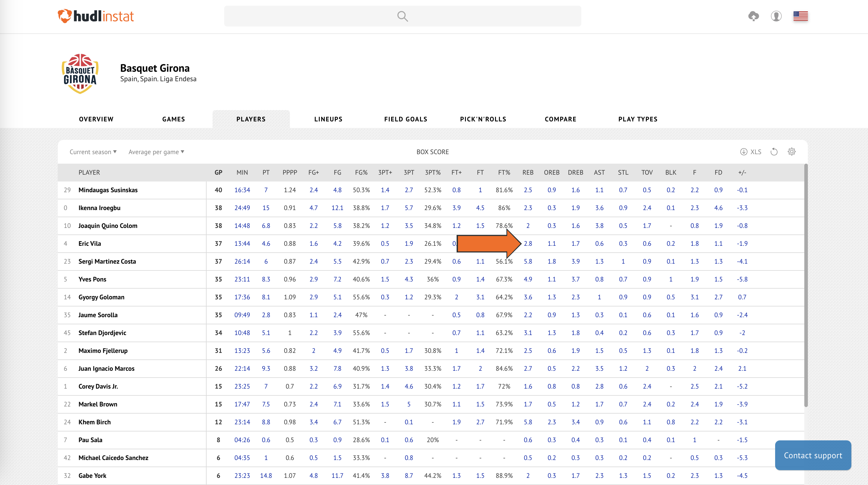This screenshot has width=868, height=485.
Task: Expand the Current season dropdown
Action: tap(93, 152)
